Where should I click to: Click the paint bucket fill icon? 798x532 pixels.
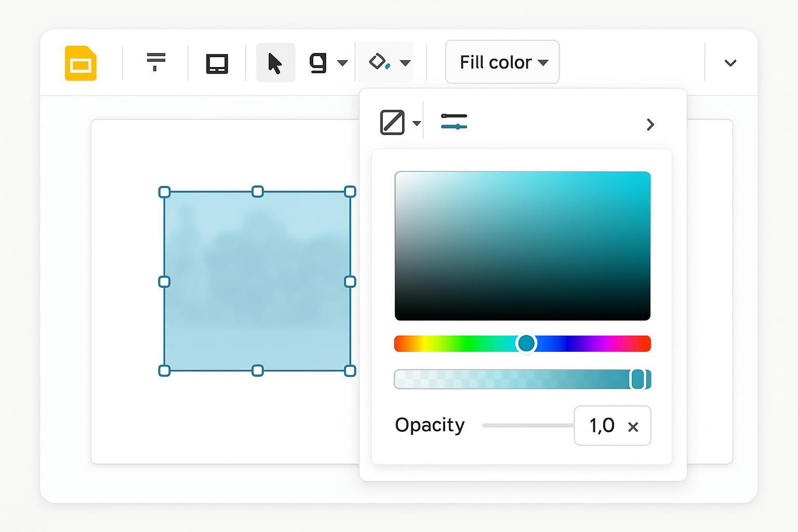(x=379, y=62)
